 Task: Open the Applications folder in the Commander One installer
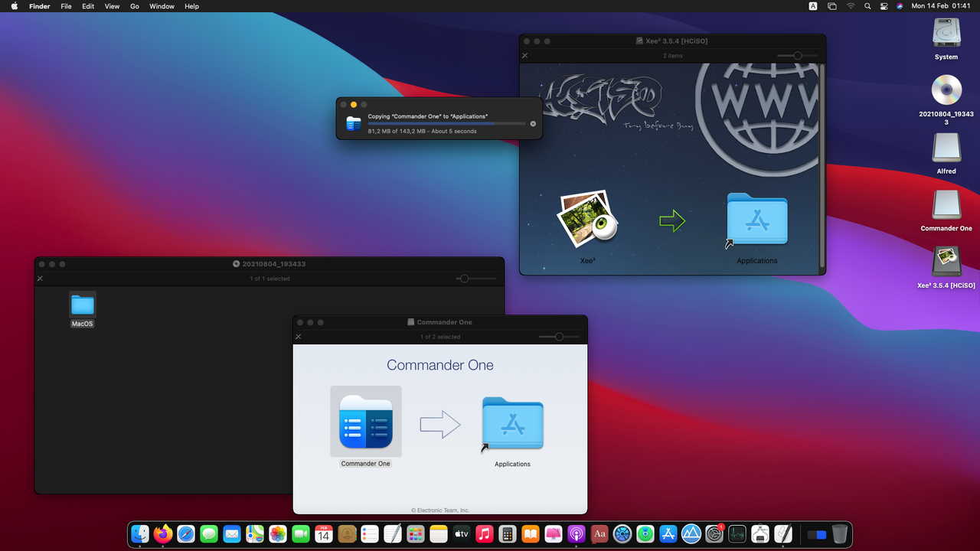point(511,424)
